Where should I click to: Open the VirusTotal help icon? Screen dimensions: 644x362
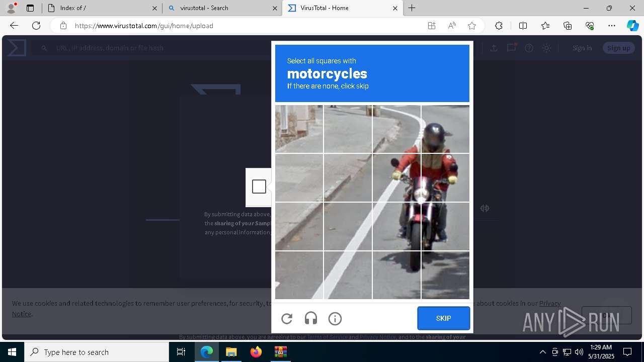529,48
